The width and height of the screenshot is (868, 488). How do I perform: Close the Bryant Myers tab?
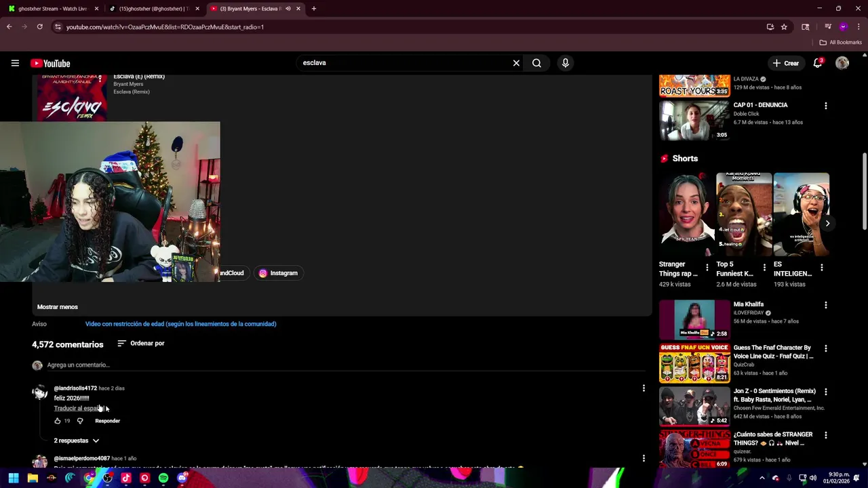coord(298,9)
